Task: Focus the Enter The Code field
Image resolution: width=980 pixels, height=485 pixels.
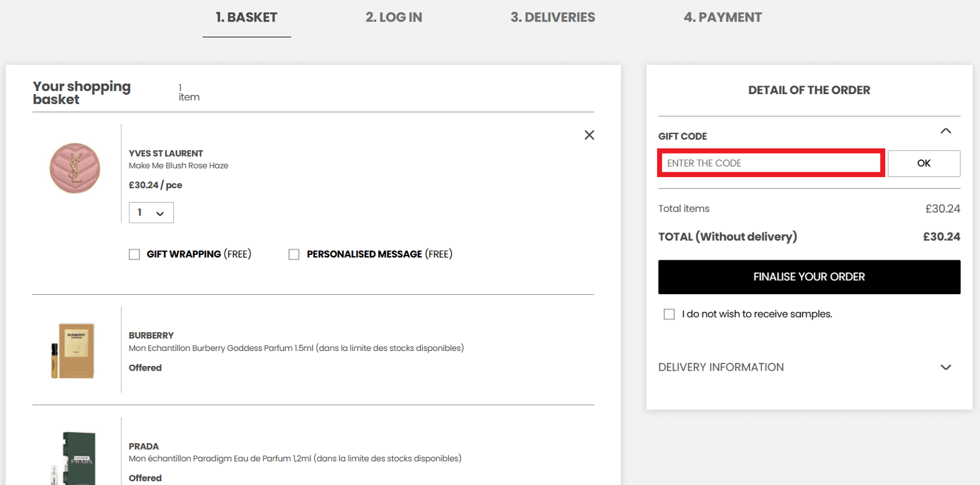Action: [771, 163]
